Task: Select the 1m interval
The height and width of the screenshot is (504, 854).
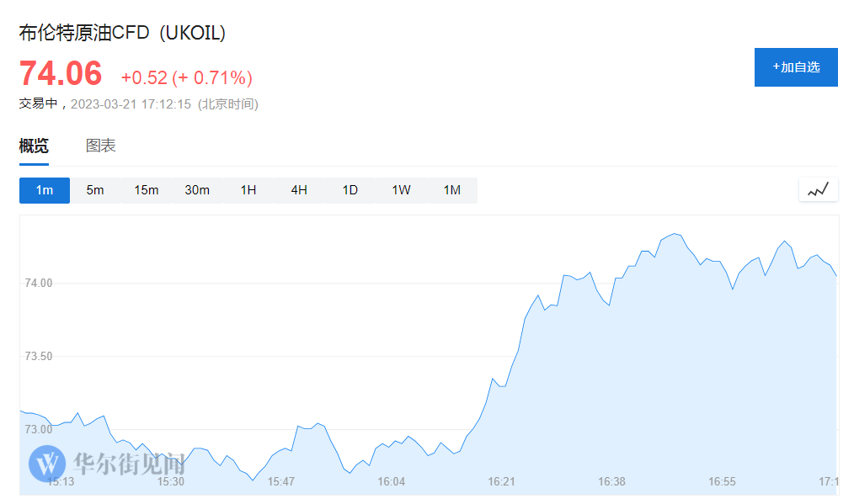Action: coord(45,190)
